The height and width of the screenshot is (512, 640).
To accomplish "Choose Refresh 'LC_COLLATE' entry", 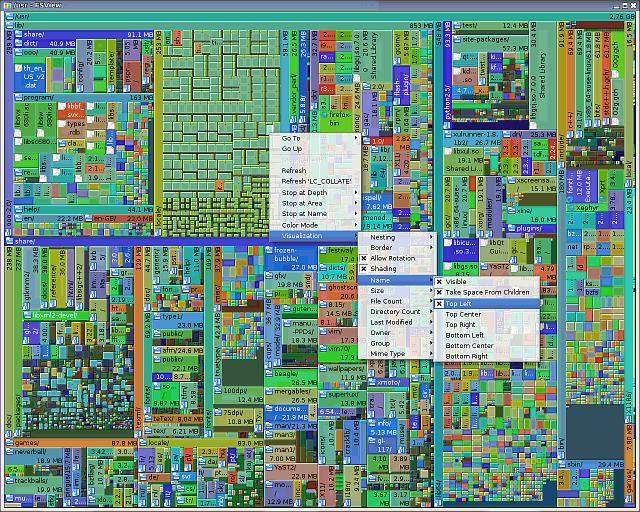I will (x=314, y=181).
